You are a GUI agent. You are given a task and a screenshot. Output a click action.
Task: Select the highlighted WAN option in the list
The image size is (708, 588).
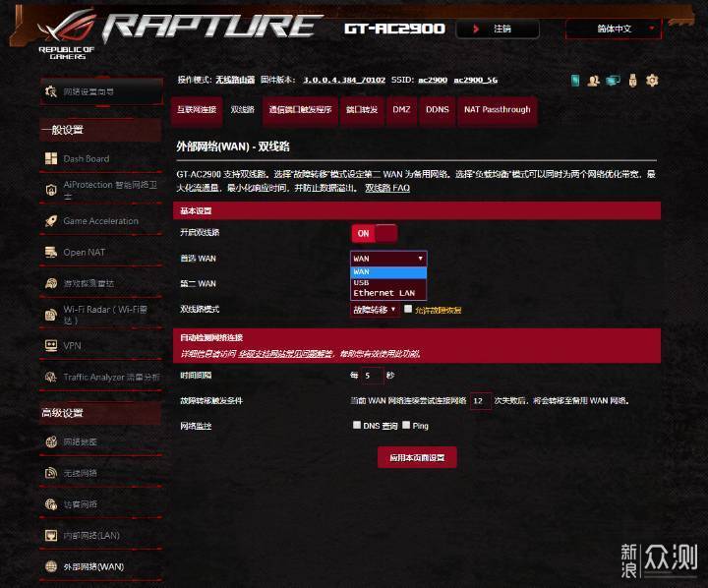coord(388,272)
